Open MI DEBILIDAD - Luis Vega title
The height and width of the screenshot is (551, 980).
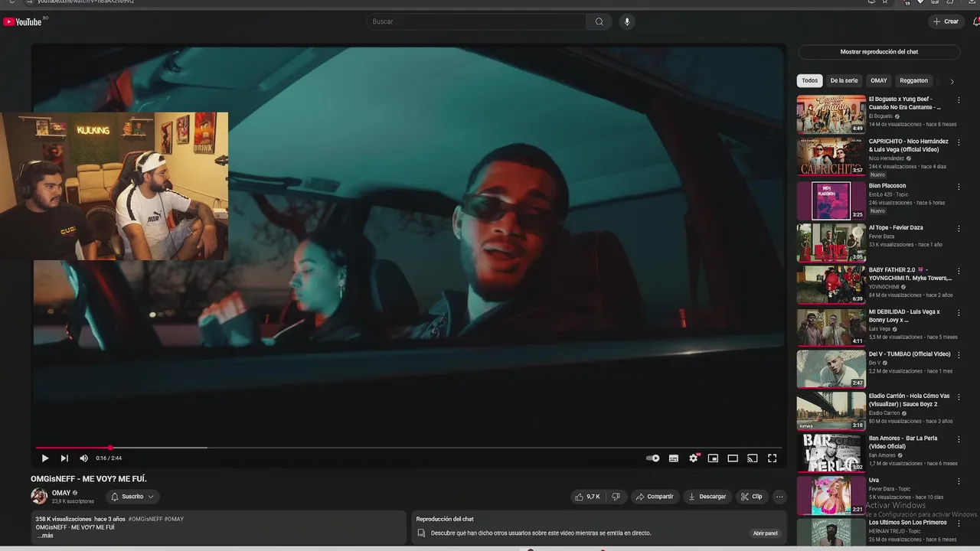(904, 315)
